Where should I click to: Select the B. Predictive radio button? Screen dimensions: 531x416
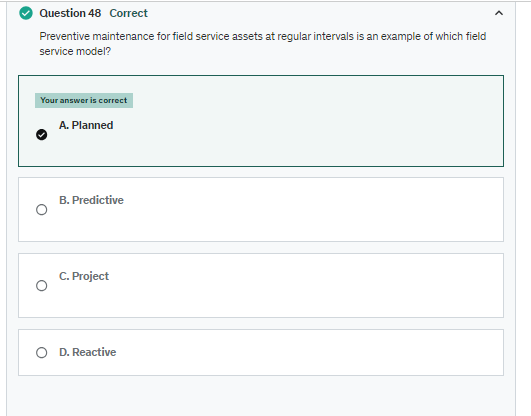pos(42,210)
